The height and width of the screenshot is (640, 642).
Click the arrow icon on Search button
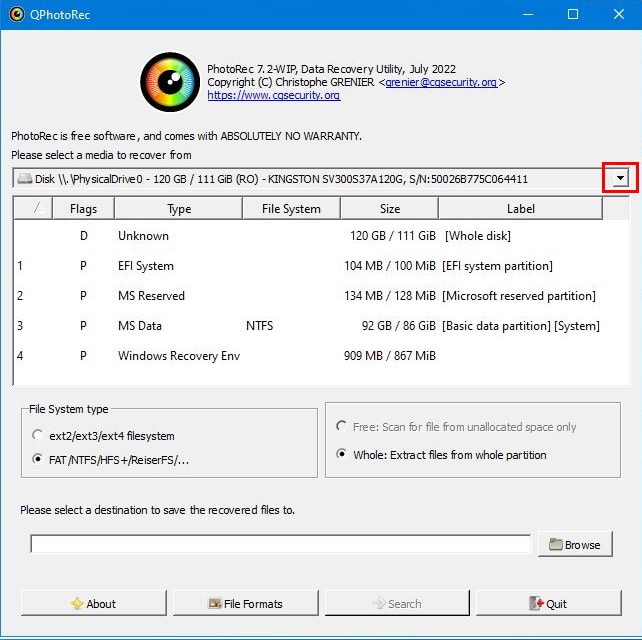(379, 603)
